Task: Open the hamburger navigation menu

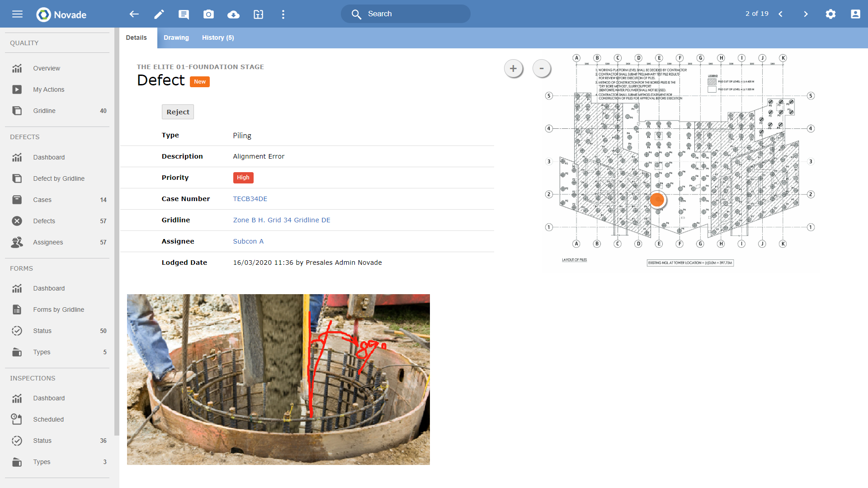Action: 17,14
